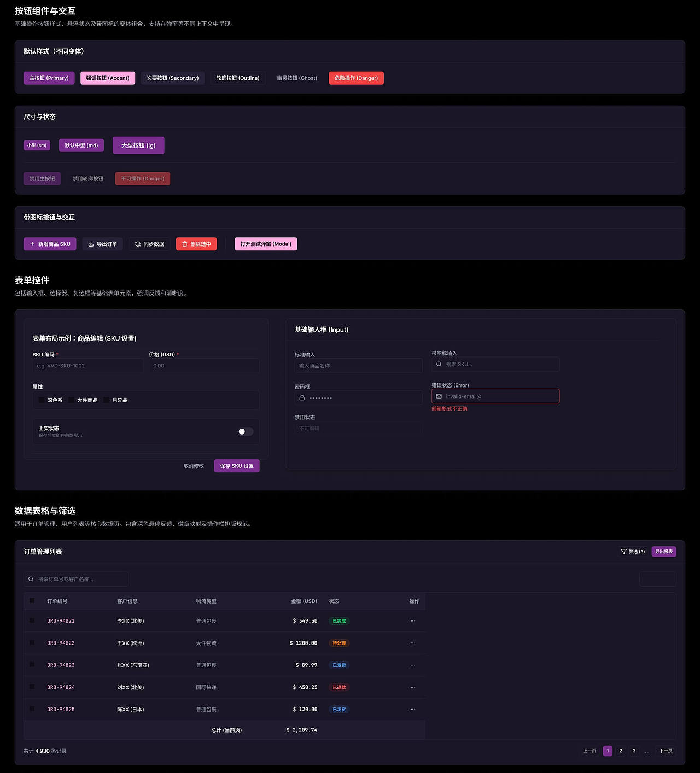Click the 默认中型 (md) button

(x=81, y=145)
